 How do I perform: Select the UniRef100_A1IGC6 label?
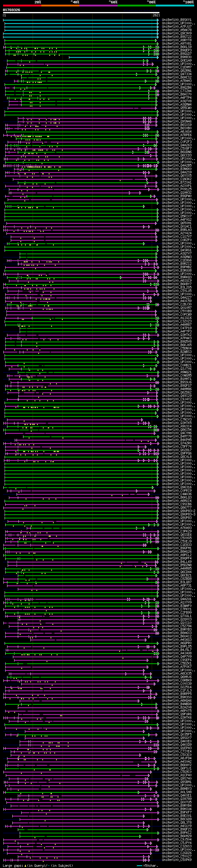[176, 318]
